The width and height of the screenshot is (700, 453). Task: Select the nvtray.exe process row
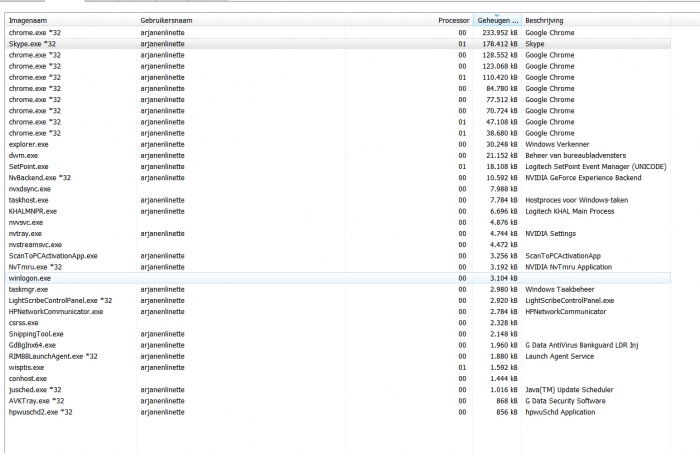pyautogui.click(x=338, y=233)
